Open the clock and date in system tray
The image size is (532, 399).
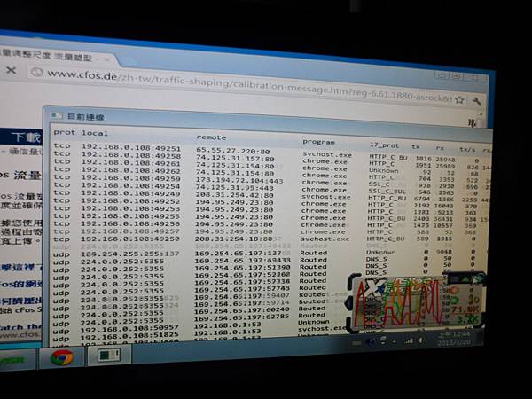point(453,338)
